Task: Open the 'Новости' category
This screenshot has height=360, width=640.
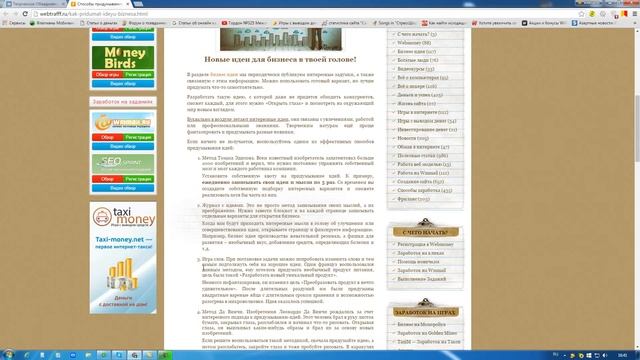Action: coord(413,138)
